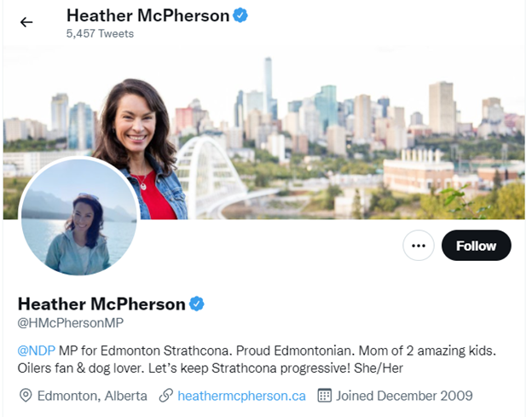The width and height of the screenshot is (532, 417).
Task: Click Joined December 2009 text
Action: click(x=404, y=396)
